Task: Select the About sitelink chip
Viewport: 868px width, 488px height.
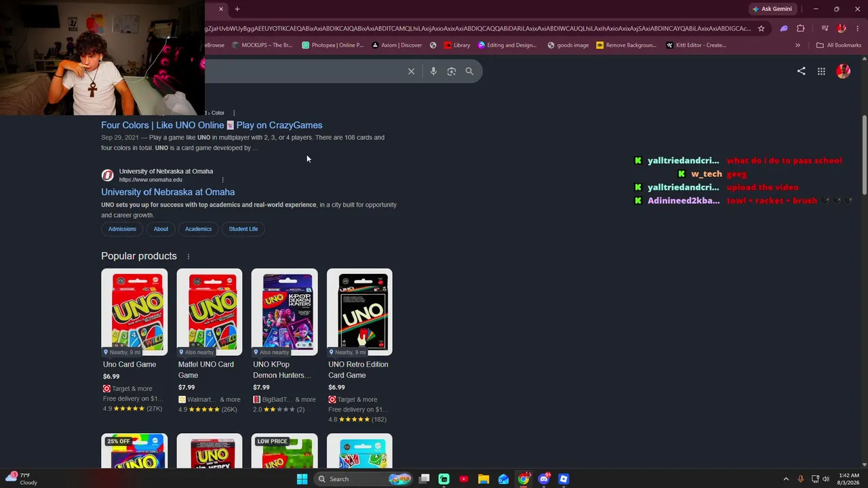Action: pos(161,229)
